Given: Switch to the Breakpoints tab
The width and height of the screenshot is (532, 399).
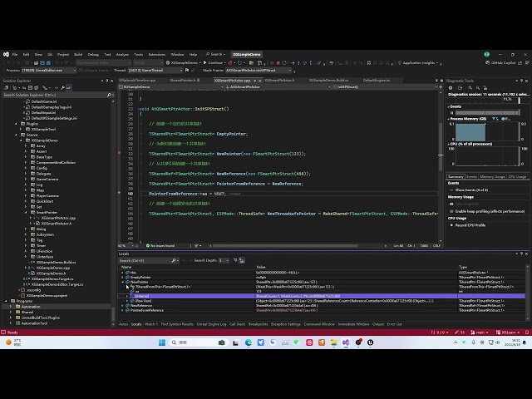Looking at the screenshot, I should click(258, 324).
